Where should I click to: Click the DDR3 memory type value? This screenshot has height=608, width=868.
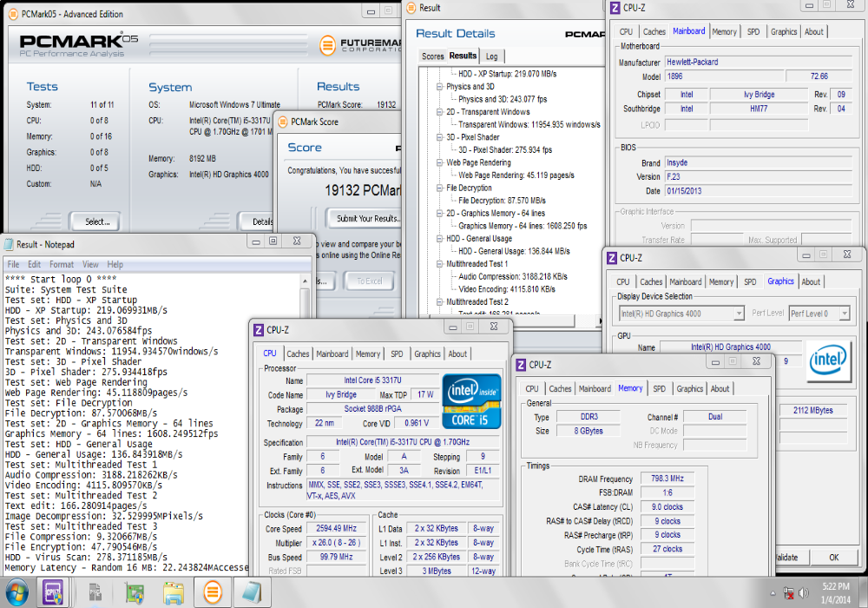589,417
